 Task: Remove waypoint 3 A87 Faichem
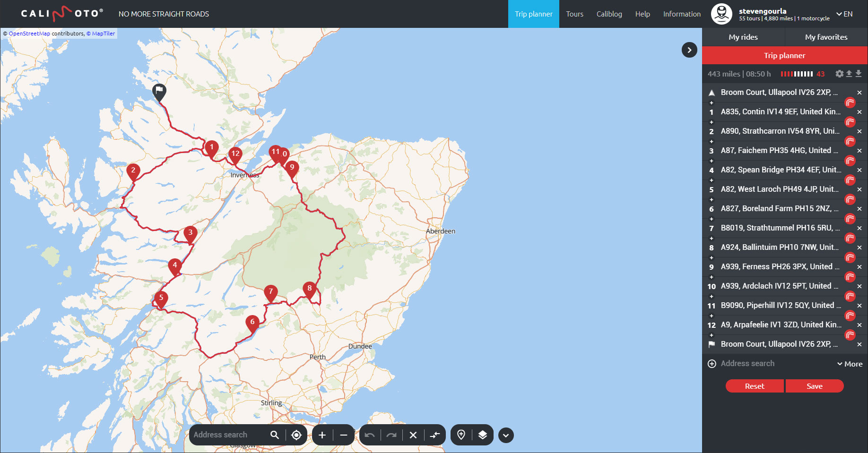[x=859, y=151]
